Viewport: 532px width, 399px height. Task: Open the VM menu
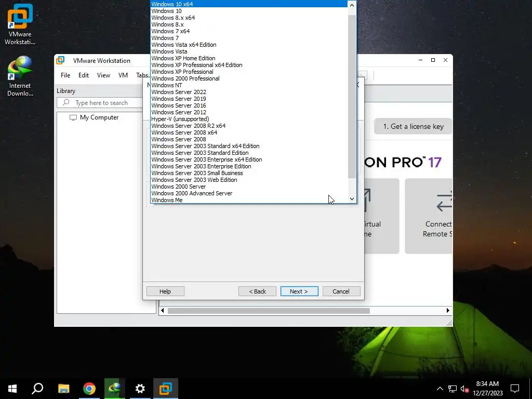[123, 75]
